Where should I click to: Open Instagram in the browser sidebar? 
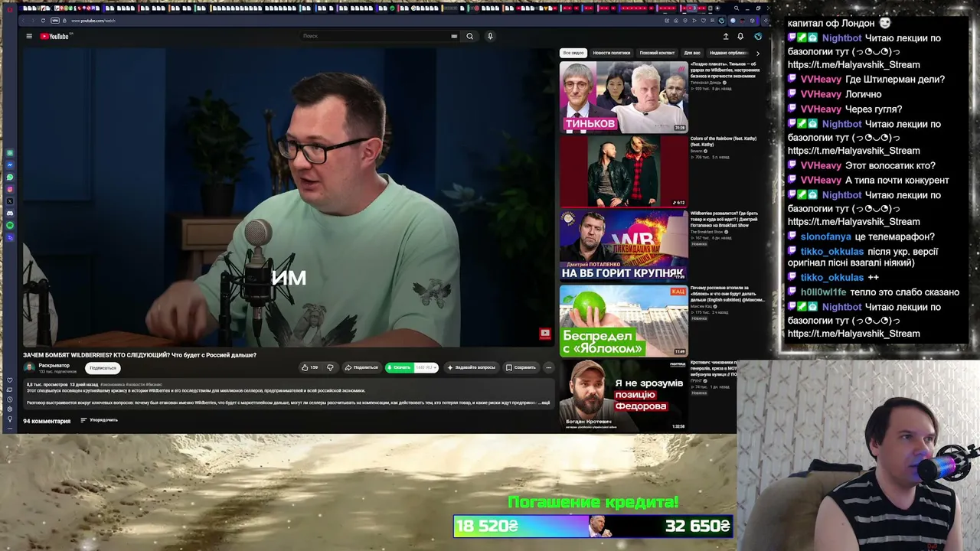coord(10,189)
